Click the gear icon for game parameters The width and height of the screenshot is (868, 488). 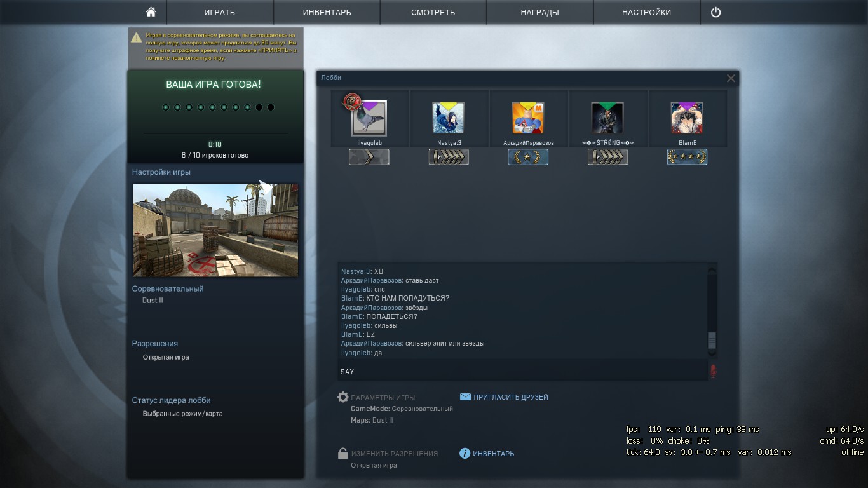click(342, 398)
